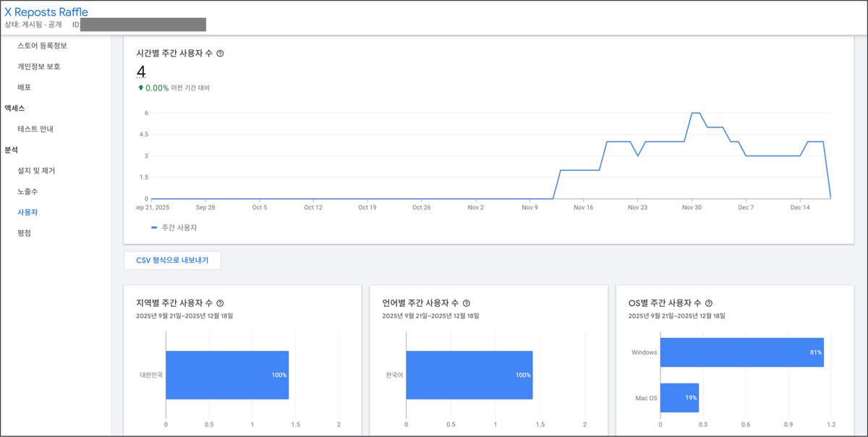This screenshot has width=868, height=437.
Task: Select 사용자 in the sidebar
Action: click(x=28, y=213)
